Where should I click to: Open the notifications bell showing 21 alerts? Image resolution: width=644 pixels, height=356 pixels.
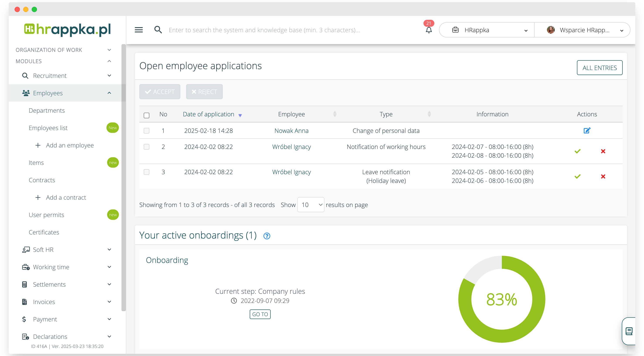[428, 30]
